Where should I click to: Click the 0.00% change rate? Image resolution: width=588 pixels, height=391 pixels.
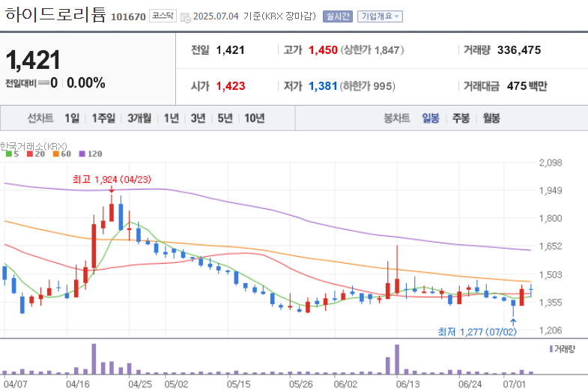point(86,83)
